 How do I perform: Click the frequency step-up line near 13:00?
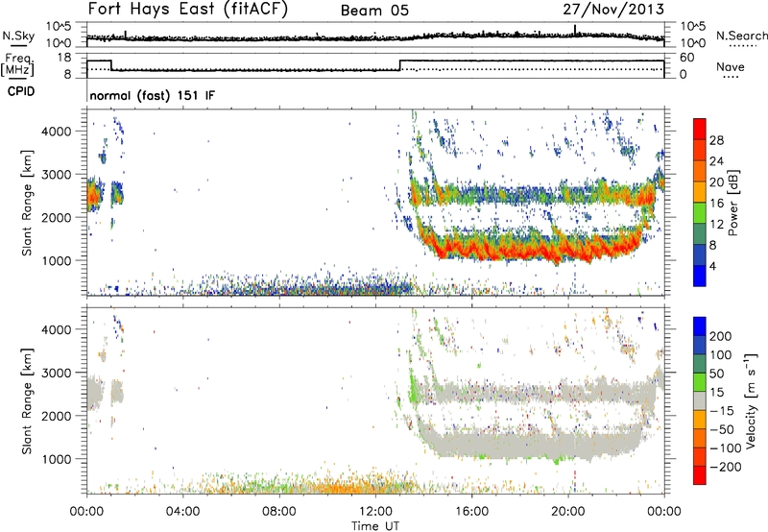(400, 65)
